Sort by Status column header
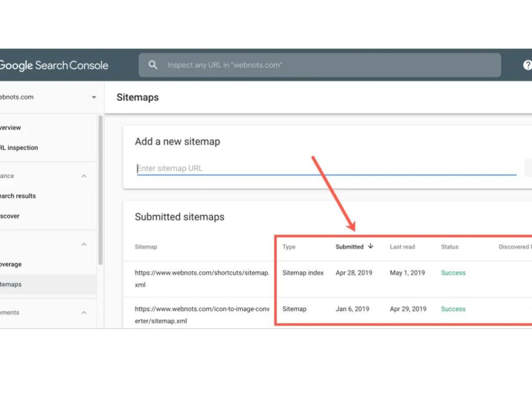 [x=450, y=247]
